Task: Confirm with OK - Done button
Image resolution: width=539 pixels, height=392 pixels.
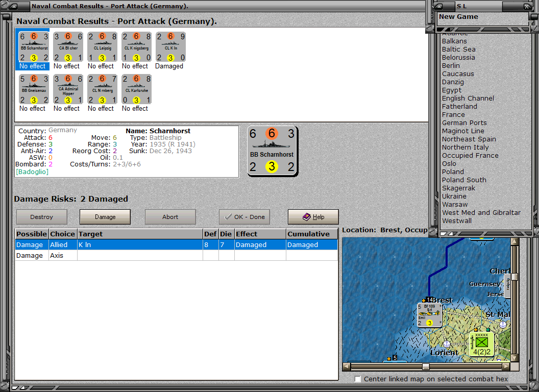Action: [x=244, y=217]
